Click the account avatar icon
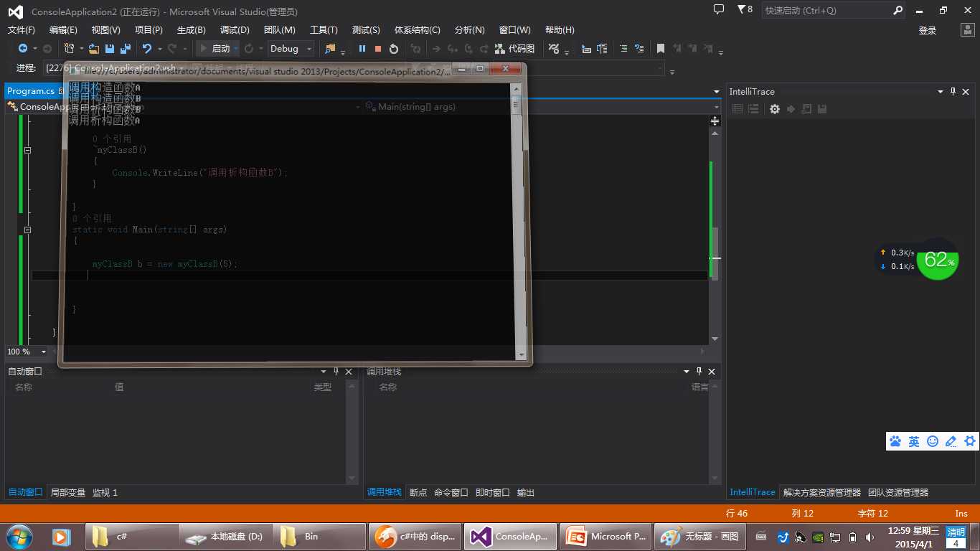The height and width of the screenshot is (551, 980). point(968,29)
